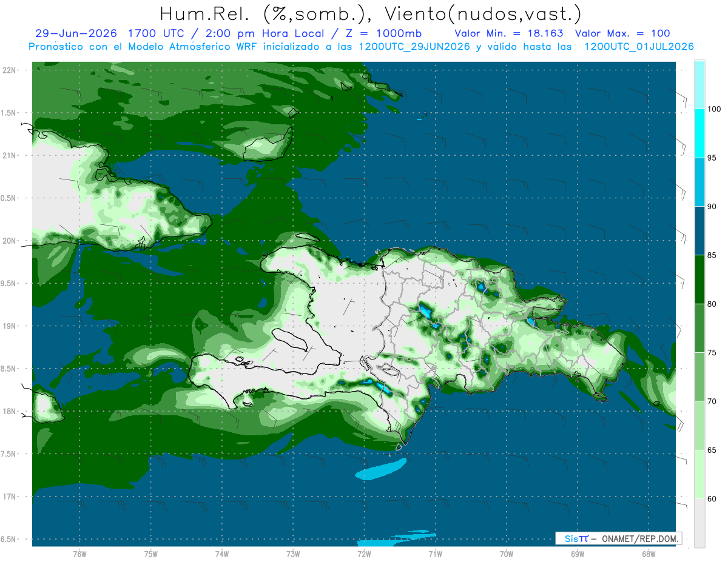The height and width of the screenshot is (562, 728).
Task: Click the '72W' longitude label
Action: pyautogui.click(x=364, y=554)
